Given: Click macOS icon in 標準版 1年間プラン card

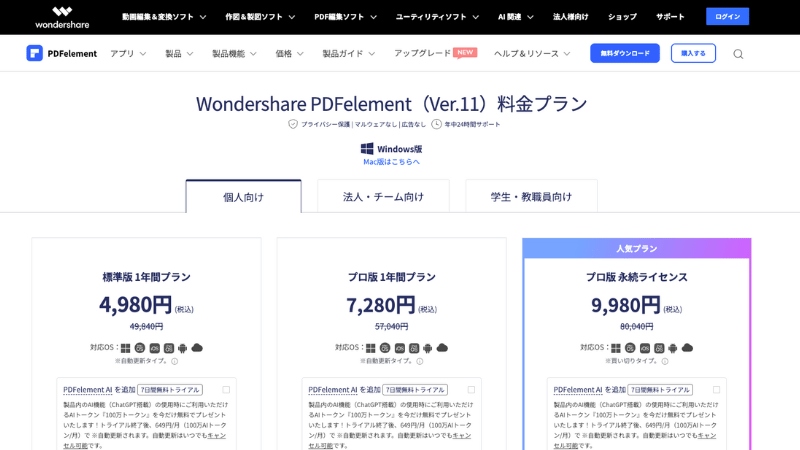Looking at the screenshot, I should click(139, 348).
